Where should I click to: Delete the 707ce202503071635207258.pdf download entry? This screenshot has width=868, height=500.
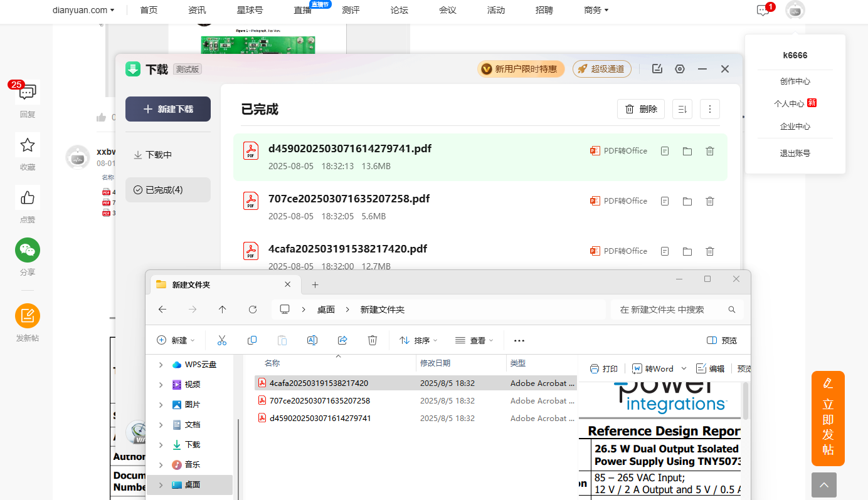point(710,201)
